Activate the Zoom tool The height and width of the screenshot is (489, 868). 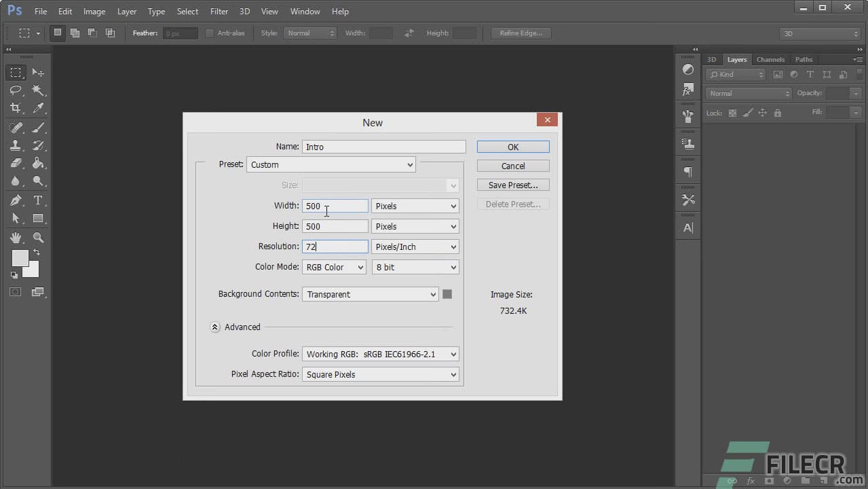coord(39,237)
